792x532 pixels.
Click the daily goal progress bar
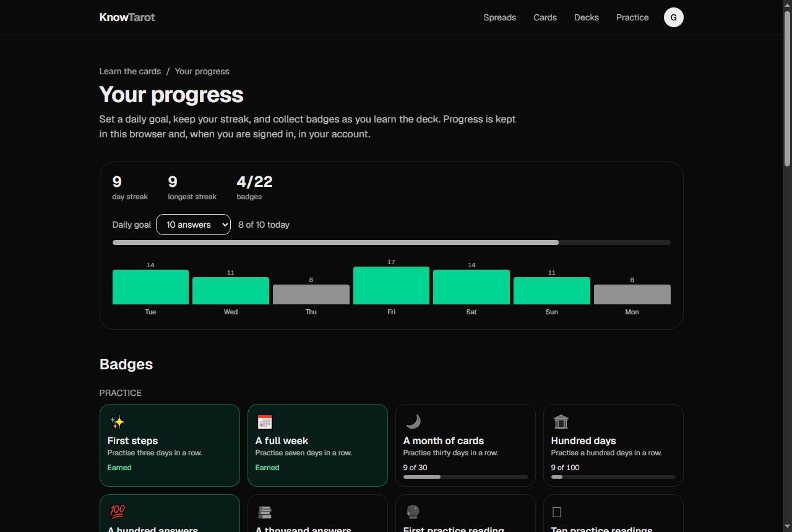tap(392, 242)
